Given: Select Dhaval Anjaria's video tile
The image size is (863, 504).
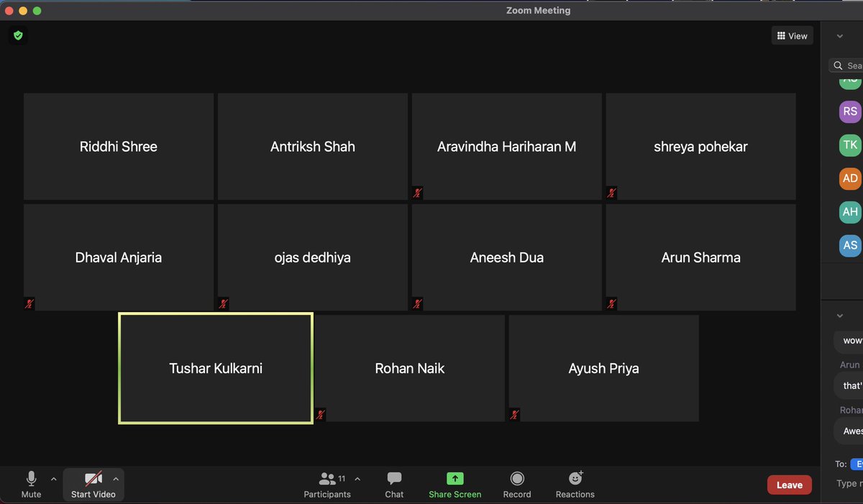Looking at the screenshot, I should pyautogui.click(x=119, y=257).
